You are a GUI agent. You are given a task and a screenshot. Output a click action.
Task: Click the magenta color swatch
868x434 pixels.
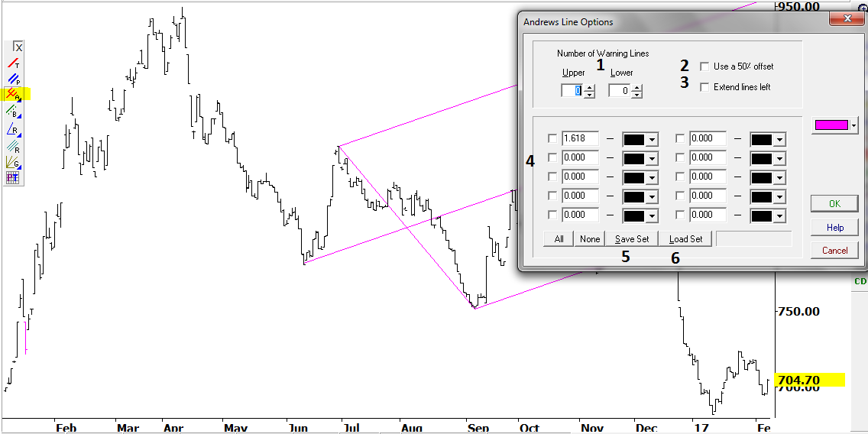coord(831,125)
